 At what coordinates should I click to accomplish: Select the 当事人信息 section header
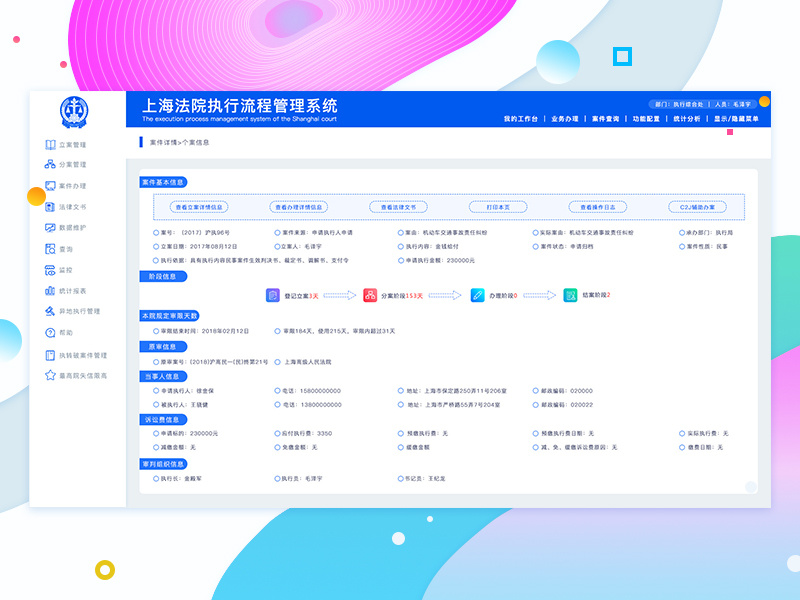tap(163, 377)
